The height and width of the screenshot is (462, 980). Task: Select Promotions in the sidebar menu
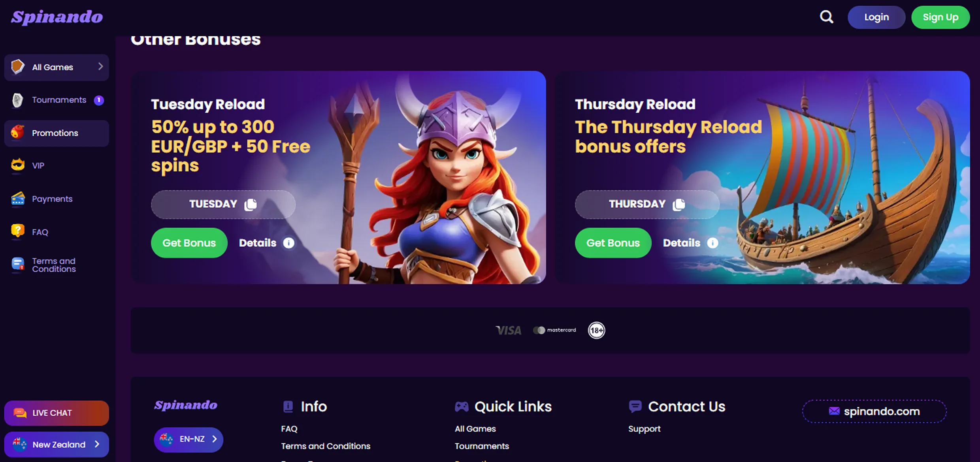pyautogui.click(x=57, y=133)
